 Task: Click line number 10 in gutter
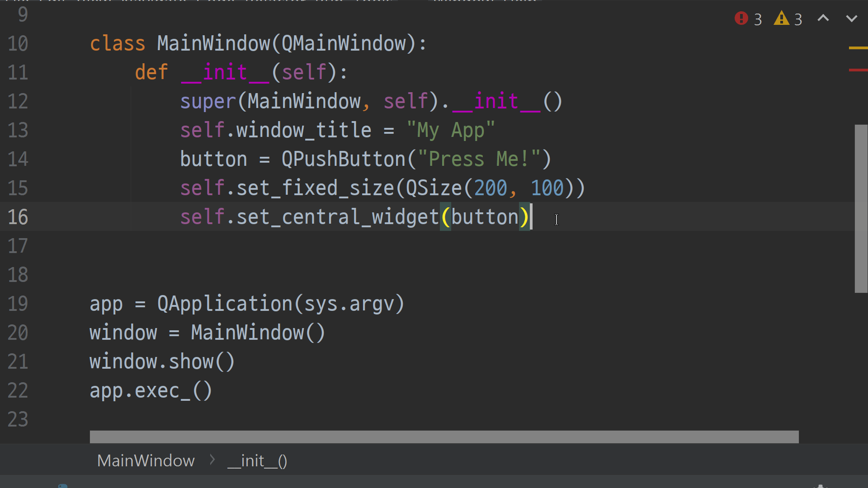pyautogui.click(x=18, y=44)
